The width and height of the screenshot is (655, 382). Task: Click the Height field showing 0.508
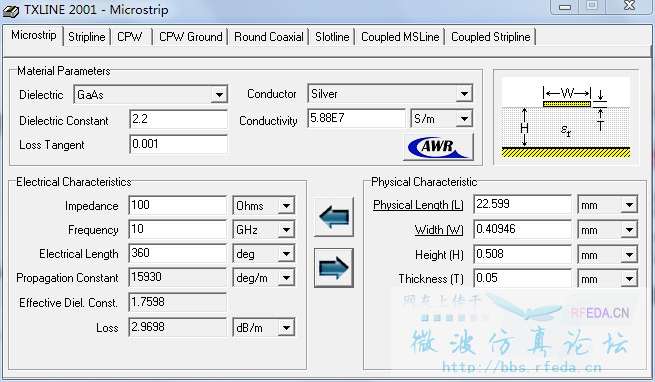(522, 254)
